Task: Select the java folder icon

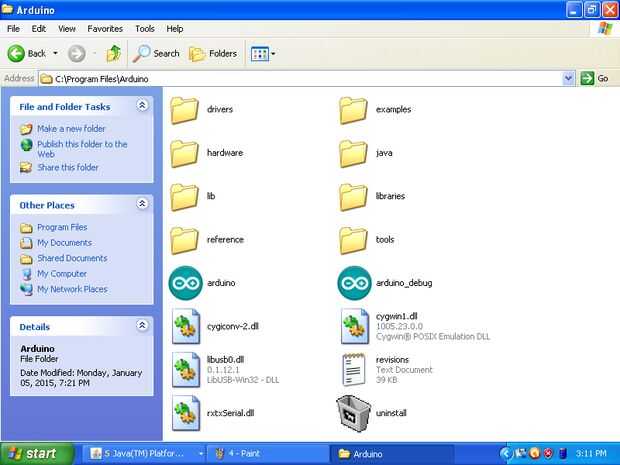Action: tap(353, 154)
